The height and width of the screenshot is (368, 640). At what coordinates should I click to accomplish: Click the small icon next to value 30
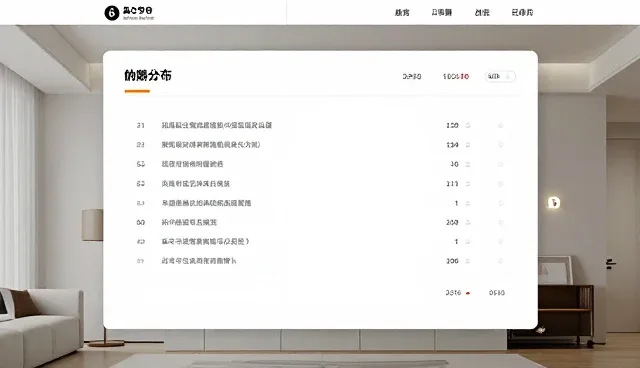tap(468, 164)
